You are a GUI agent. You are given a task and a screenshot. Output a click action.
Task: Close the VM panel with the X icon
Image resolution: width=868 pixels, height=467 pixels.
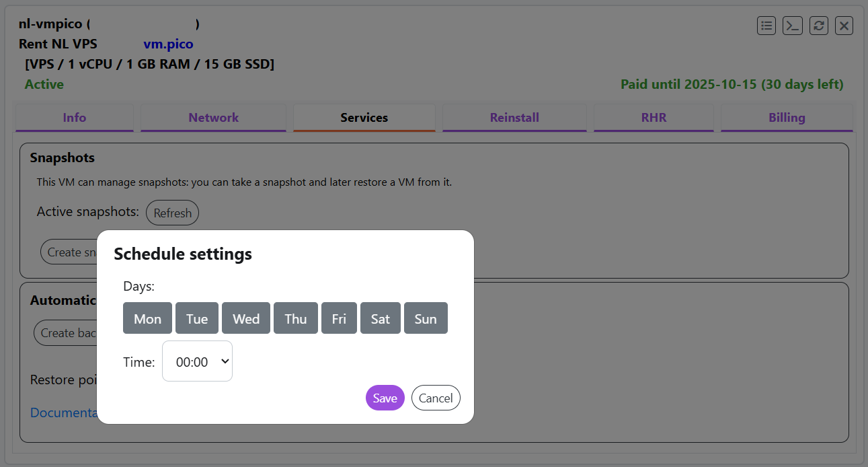(x=844, y=26)
